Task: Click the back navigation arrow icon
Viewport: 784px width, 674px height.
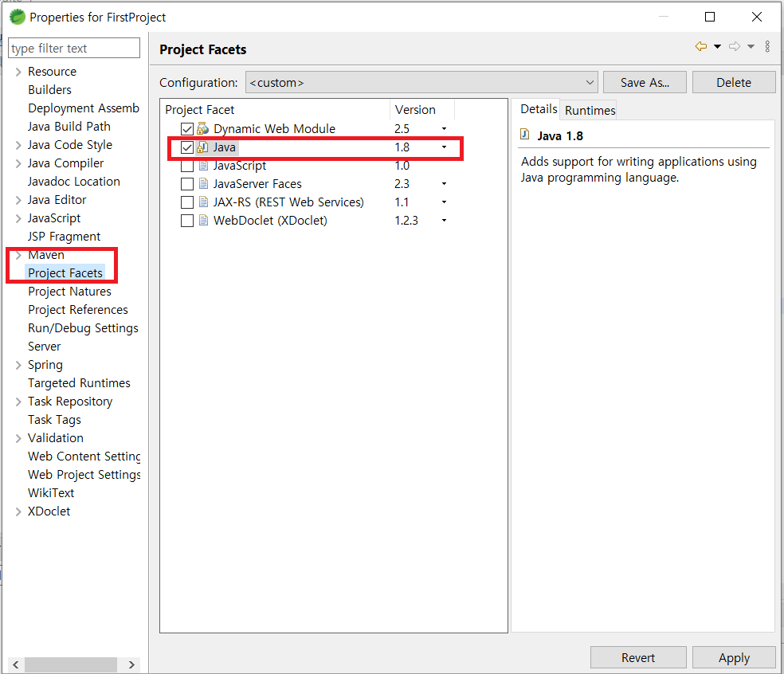Action: click(701, 46)
